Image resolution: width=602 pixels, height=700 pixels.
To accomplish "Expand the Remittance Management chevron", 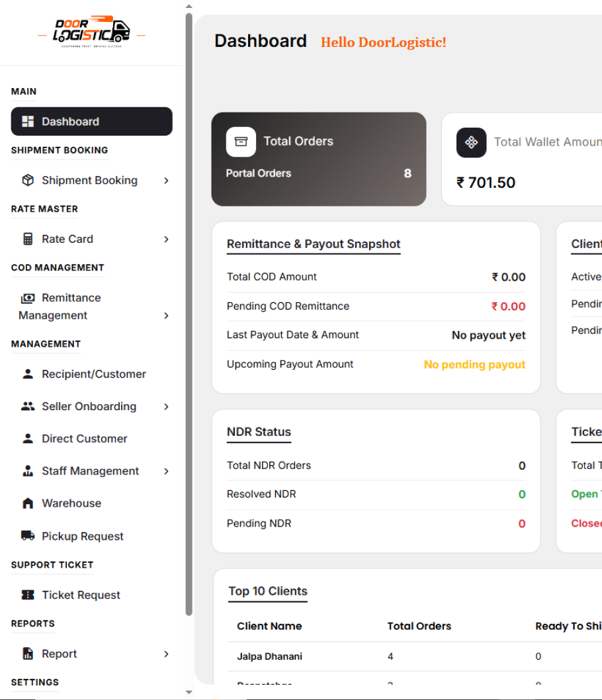I will pyautogui.click(x=166, y=316).
